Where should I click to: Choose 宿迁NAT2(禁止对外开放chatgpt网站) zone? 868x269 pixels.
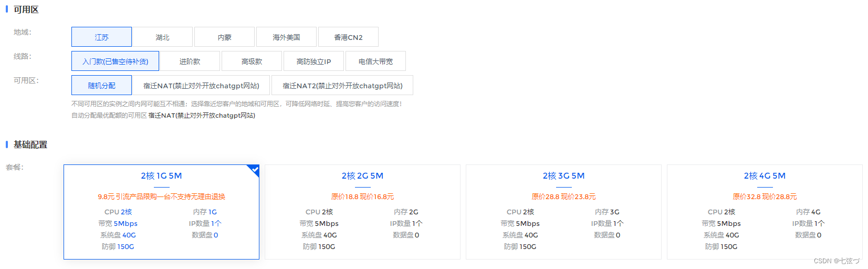pos(342,85)
